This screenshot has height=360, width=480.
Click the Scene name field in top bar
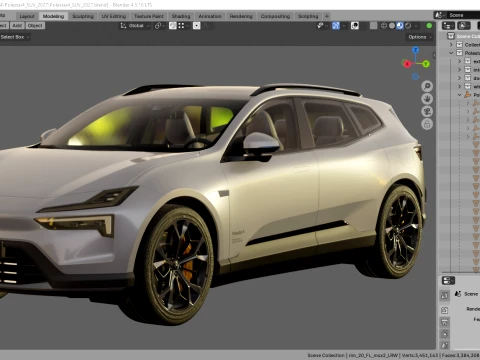(463, 15)
